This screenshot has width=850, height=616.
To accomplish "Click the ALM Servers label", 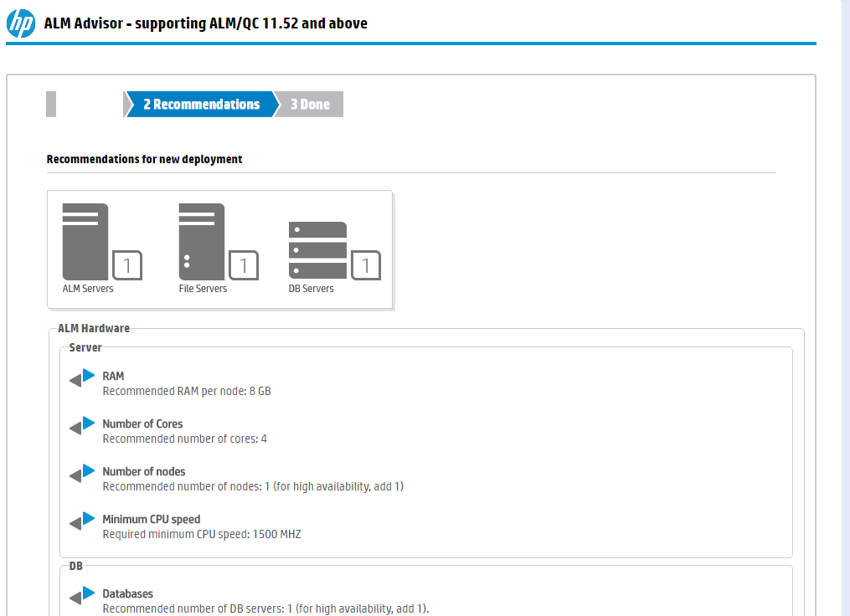I will [x=88, y=289].
